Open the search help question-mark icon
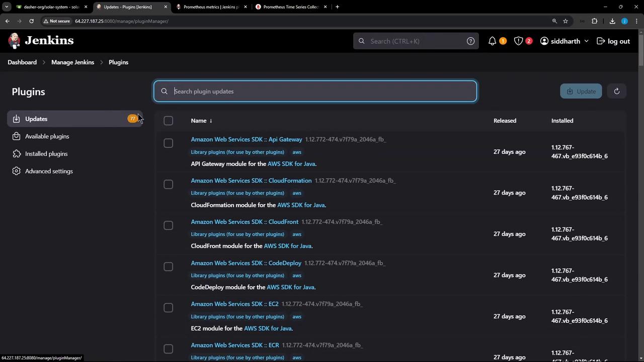This screenshot has height=362, width=644. pos(470,41)
